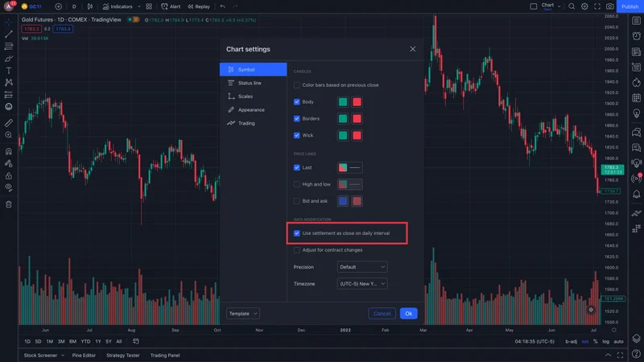
Task: Switch to the Status line tab
Action: [253, 83]
